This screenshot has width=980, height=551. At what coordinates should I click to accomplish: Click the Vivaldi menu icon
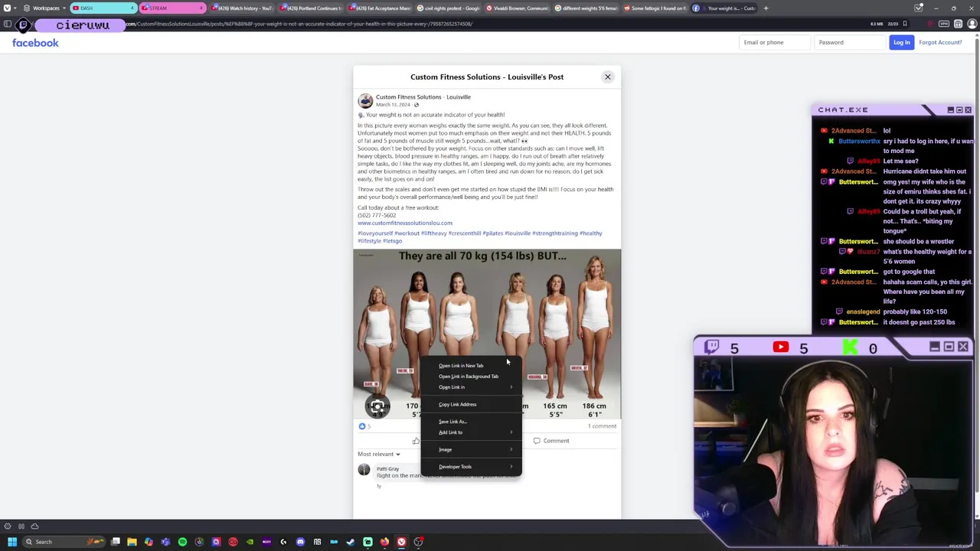click(7, 8)
